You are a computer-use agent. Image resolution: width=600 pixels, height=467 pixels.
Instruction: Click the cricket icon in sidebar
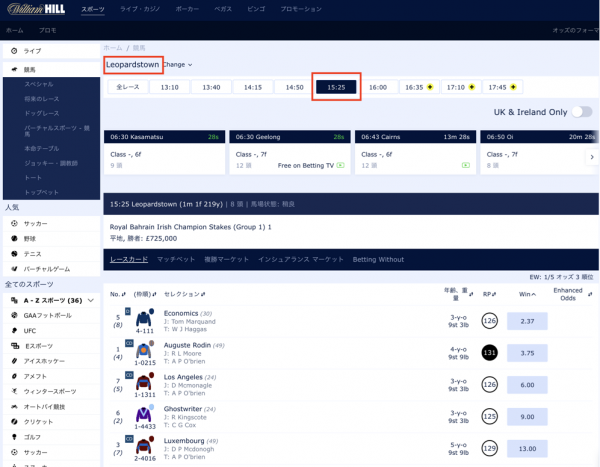(x=14, y=421)
